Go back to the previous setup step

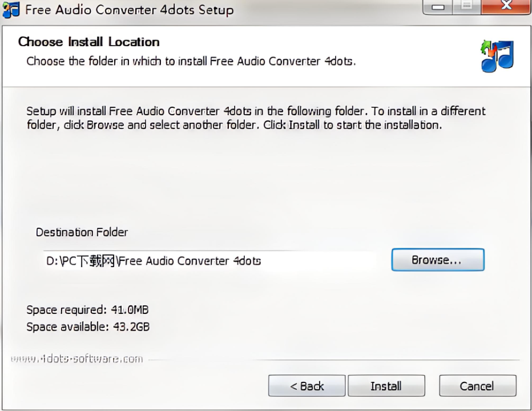pos(307,386)
